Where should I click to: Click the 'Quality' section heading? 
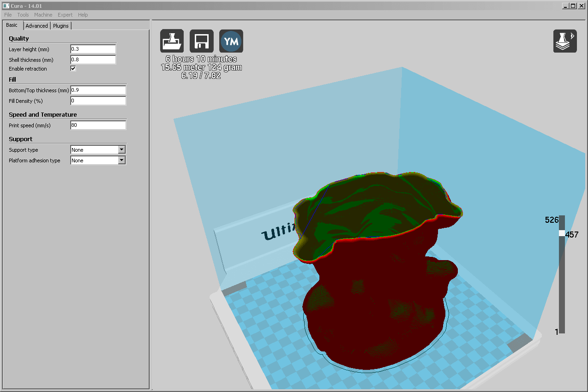(x=19, y=38)
